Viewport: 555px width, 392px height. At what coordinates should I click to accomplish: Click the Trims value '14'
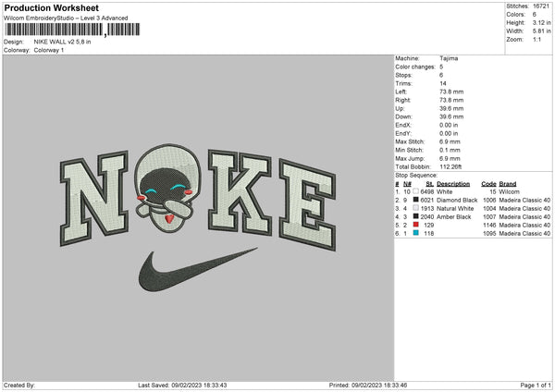pos(443,83)
